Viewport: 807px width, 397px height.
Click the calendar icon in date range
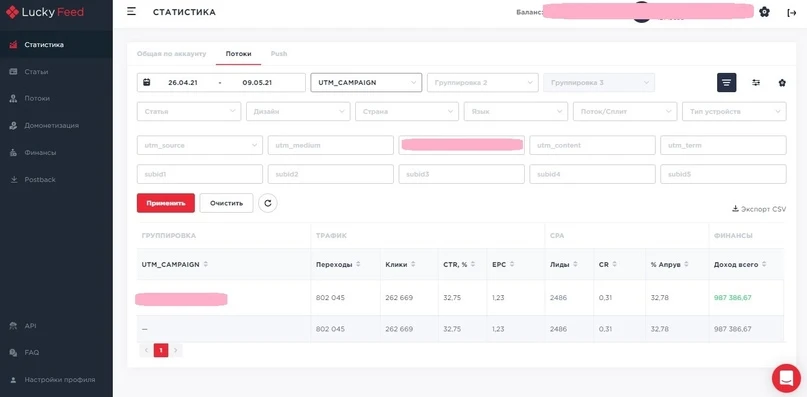147,82
